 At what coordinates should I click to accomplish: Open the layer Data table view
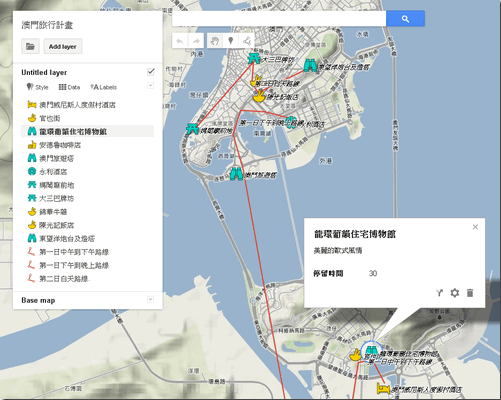coord(69,87)
